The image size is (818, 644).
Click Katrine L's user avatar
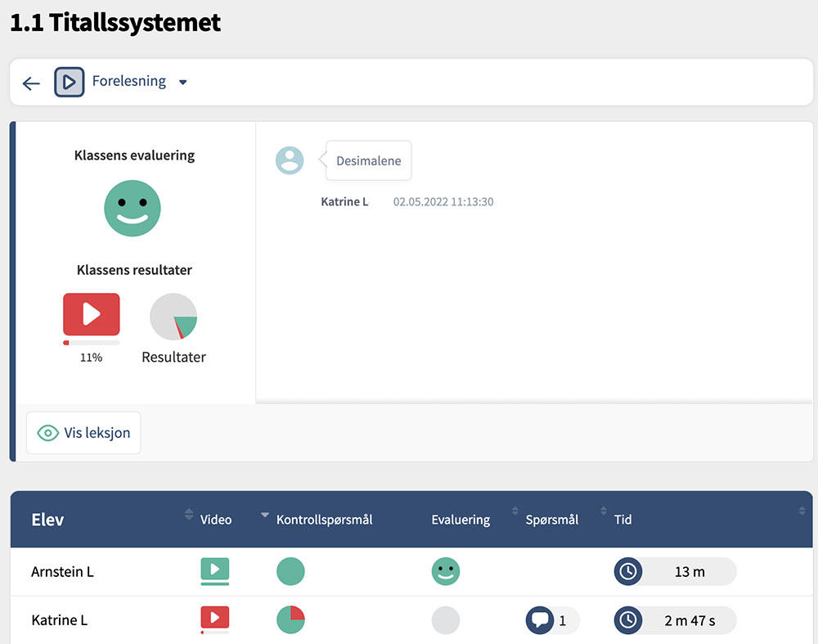click(290, 160)
